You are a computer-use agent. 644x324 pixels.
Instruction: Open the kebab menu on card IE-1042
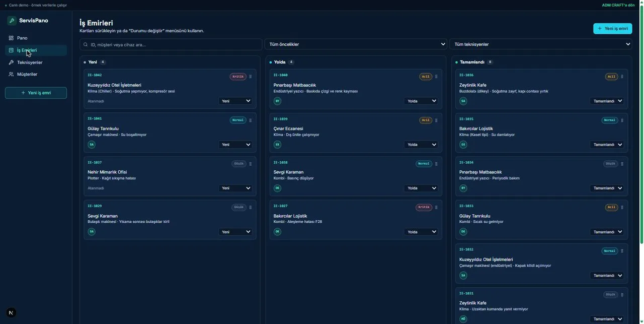pos(251,77)
